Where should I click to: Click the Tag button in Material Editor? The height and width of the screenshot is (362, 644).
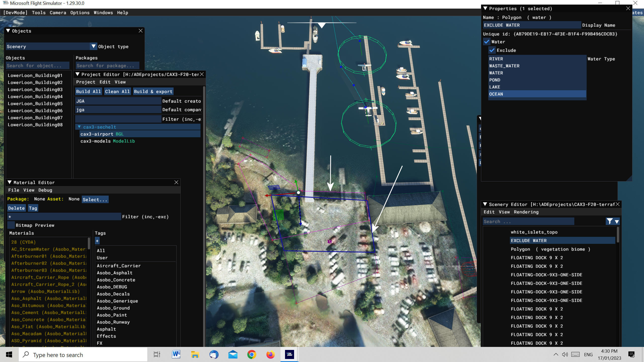pyautogui.click(x=33, y=208)
